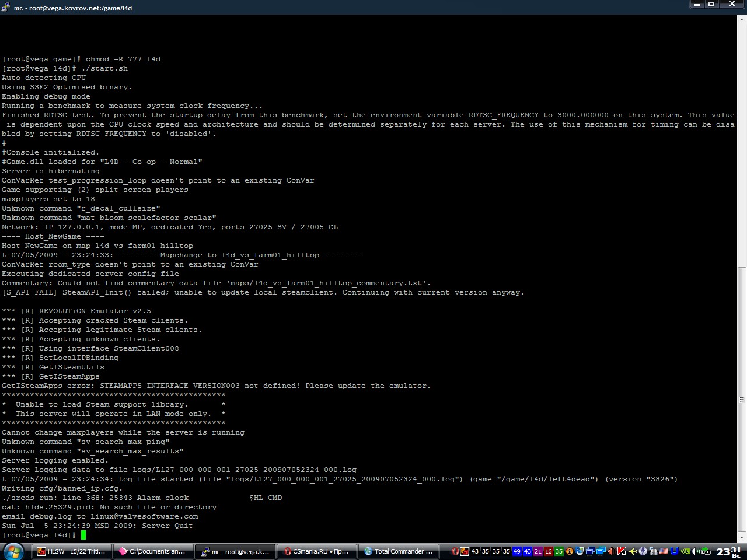Click the '#Console initialized.' line
The image size is (747, 560).
click(51, 152)
